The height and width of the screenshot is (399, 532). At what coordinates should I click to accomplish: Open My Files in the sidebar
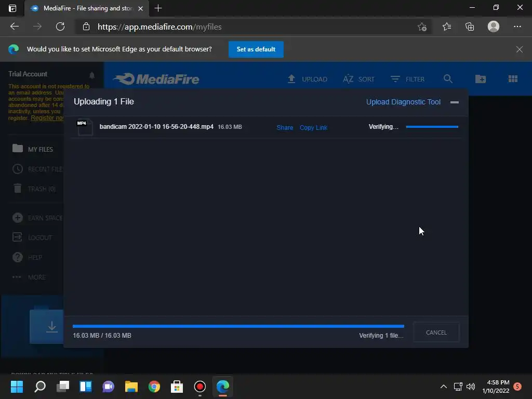(x=33, y=149)
